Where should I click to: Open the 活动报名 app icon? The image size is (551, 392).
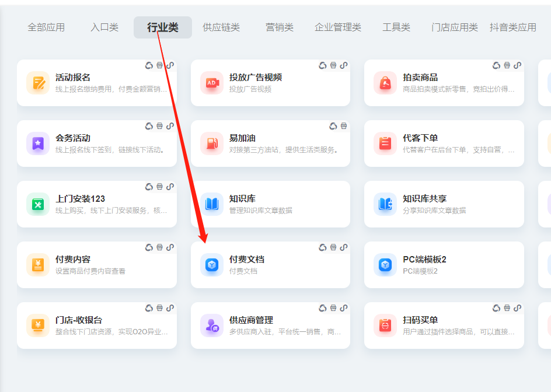pos(38,83)
